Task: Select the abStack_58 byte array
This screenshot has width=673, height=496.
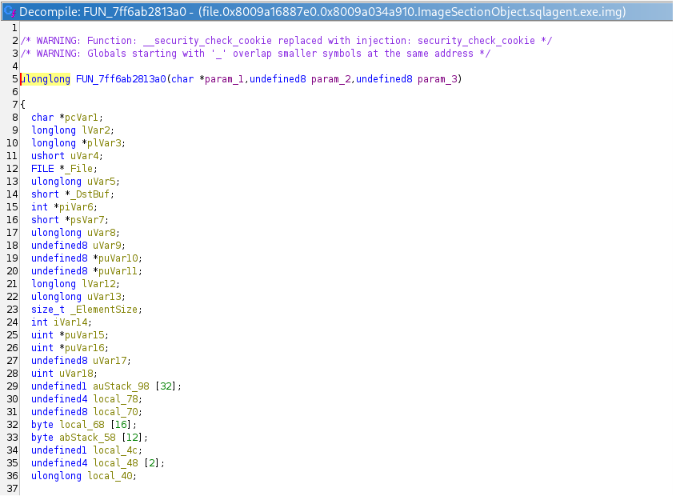Action: click(87, 437)
